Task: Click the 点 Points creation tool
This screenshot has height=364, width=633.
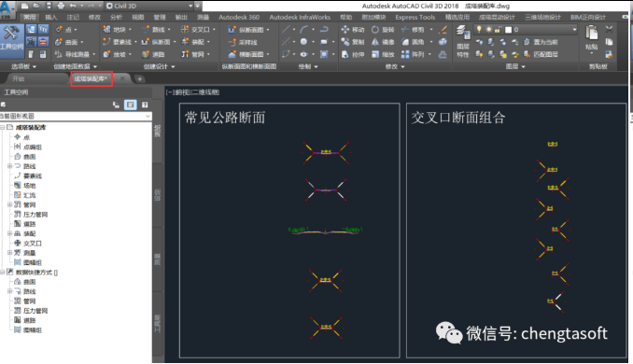Action: 65,30
